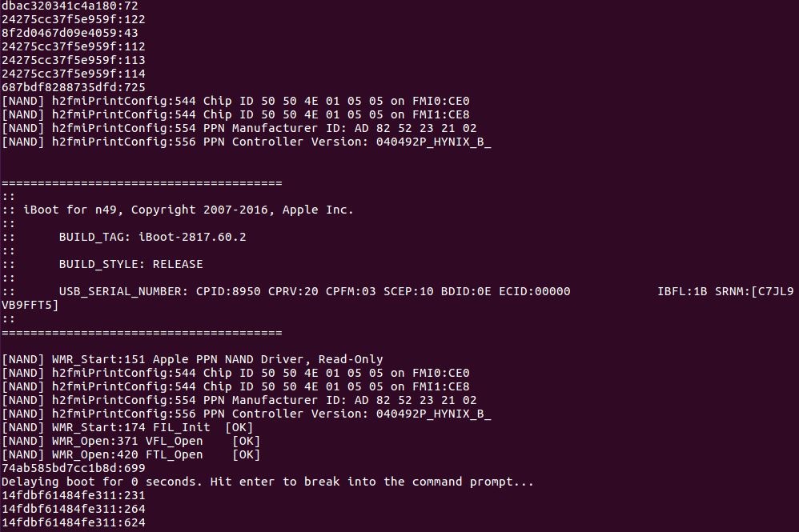
Task: Click the line reading dbac320341c4a180:72
Action: coord(70,6)
